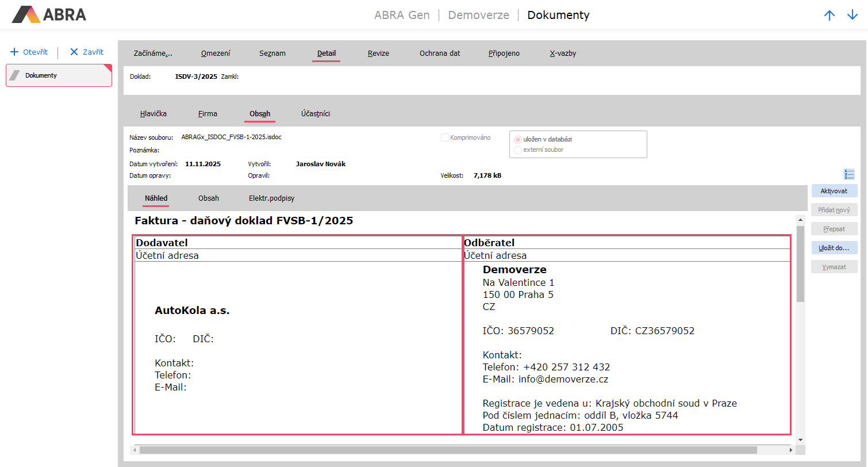
Task: Switch to the Připojeno tab
Action: point(504,53)
